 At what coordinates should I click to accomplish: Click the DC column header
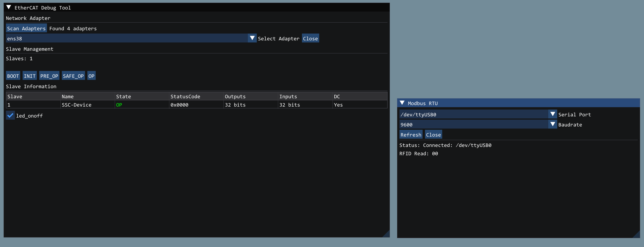click(360, 96)
